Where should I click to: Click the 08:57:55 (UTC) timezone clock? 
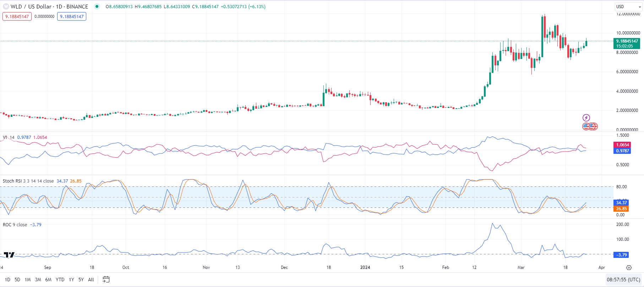coord(623,280)
